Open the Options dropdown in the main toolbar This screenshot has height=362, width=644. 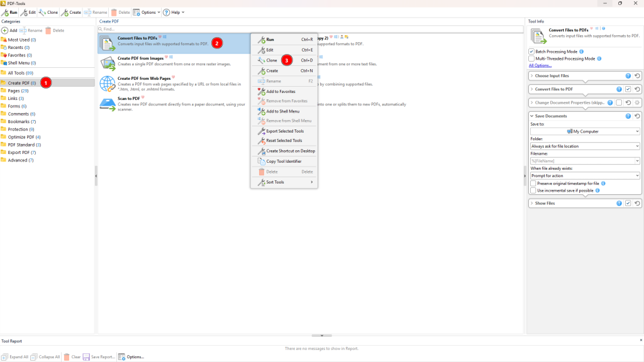point(147,13)
